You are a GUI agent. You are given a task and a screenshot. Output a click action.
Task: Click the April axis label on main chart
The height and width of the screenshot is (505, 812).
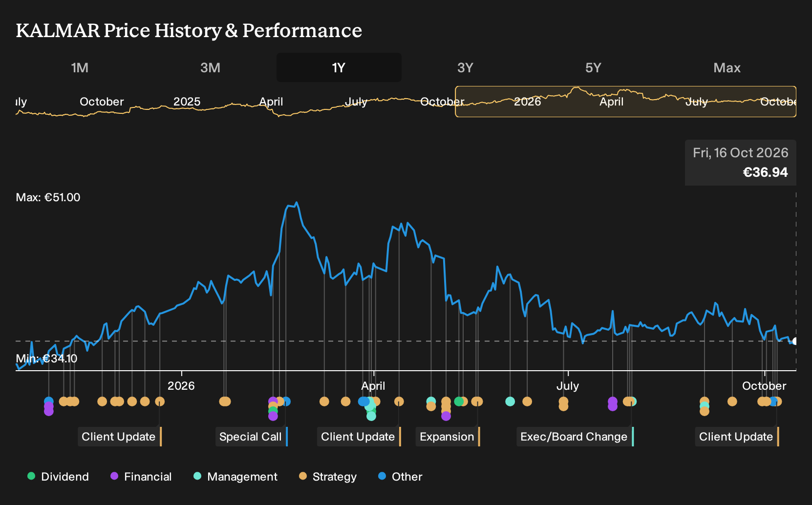[373, 386]
